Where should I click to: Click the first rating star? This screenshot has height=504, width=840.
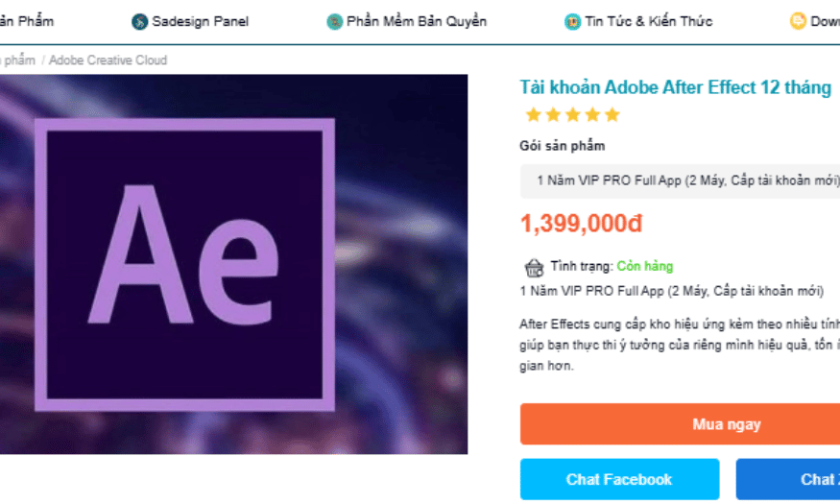(533, 114)
